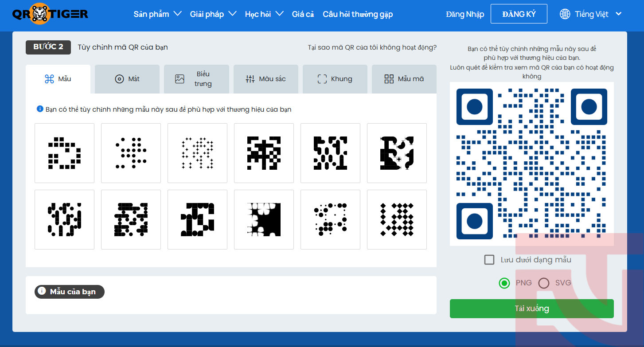
Task: Click the Mẫu tab pattern icon
Action: point(50,79)
